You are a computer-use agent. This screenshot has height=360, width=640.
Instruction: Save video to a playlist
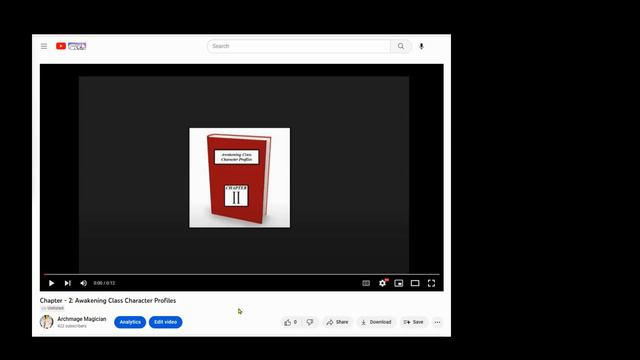click(x=413, y=322)
